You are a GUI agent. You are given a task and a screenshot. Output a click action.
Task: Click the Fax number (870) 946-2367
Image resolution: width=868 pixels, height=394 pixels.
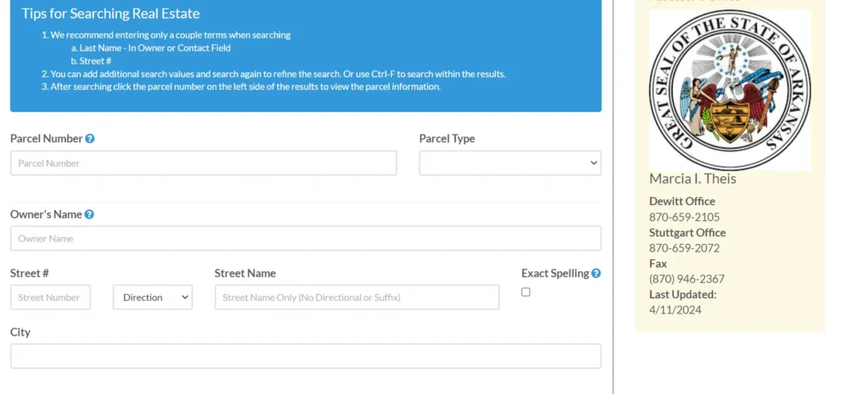coord(687,279)
